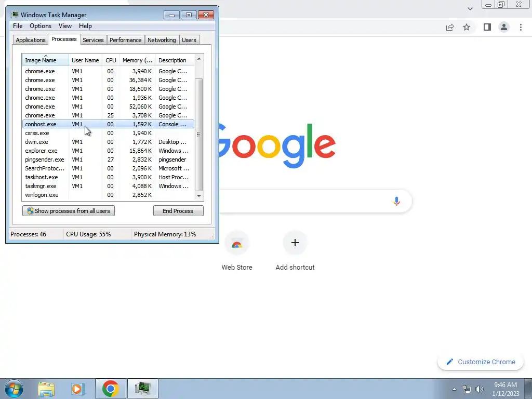Viewport: 532px width, 399px height.
Task: Expand Chrome tab search chevron
Action: 470,8
